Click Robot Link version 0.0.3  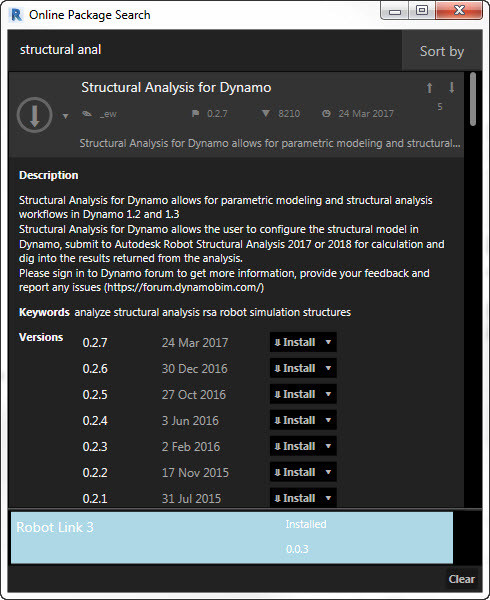tap(297, 549)
